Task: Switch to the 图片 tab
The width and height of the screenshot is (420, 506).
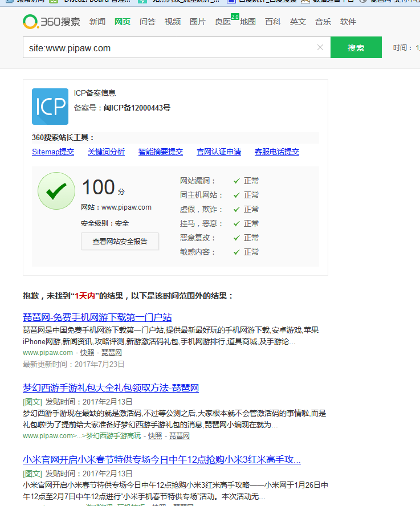Action: click(198, 22)
